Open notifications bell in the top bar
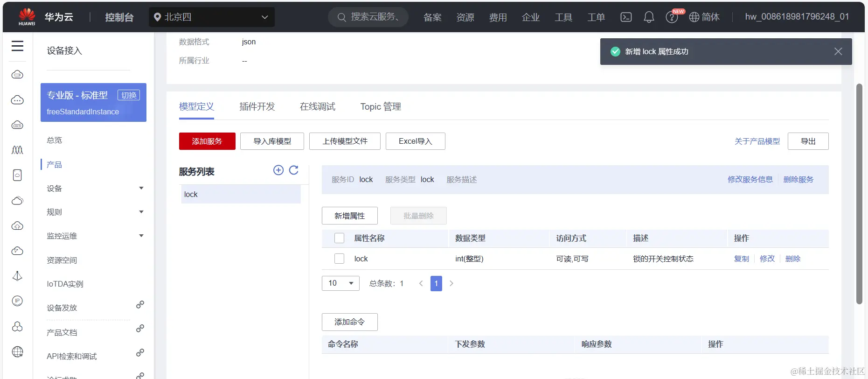The image size is (868, 379). (649, 17)
